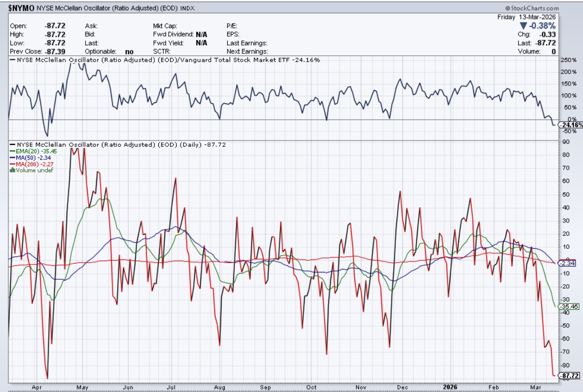Click the Low value -87.72 in the quote table
The height and width of the screenshot is (392, 583).
point(54,43)
